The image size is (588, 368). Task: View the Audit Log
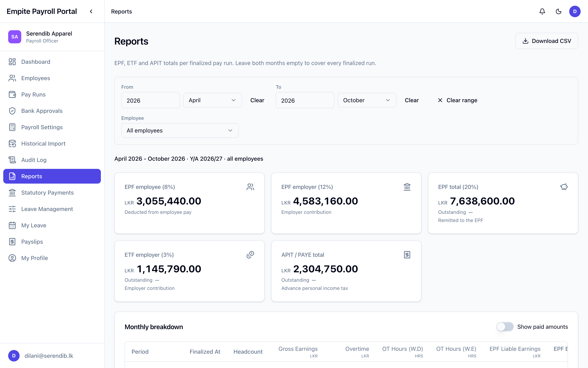click(52, 160)
